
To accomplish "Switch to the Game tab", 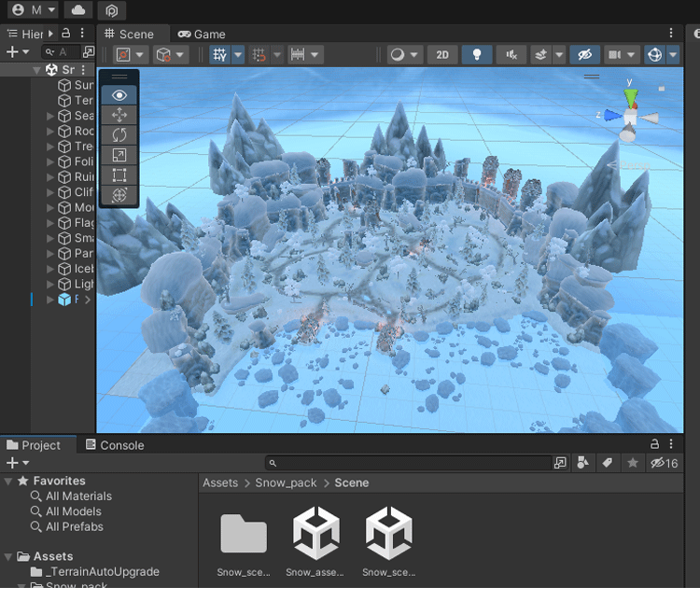I will pos(202,35).
